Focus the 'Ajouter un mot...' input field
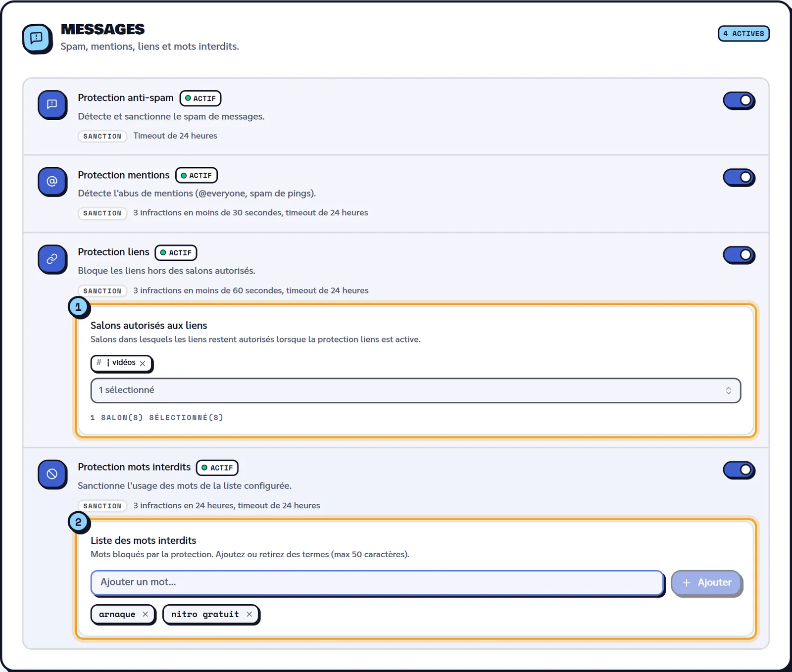The width and height of the screenshot is (792, 672). pos(377,582)
